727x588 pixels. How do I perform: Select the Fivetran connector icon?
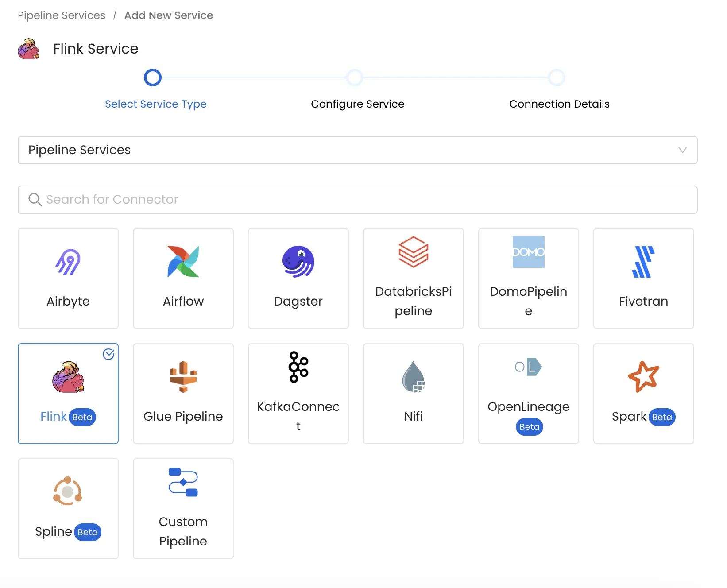[x=643, y=262]
